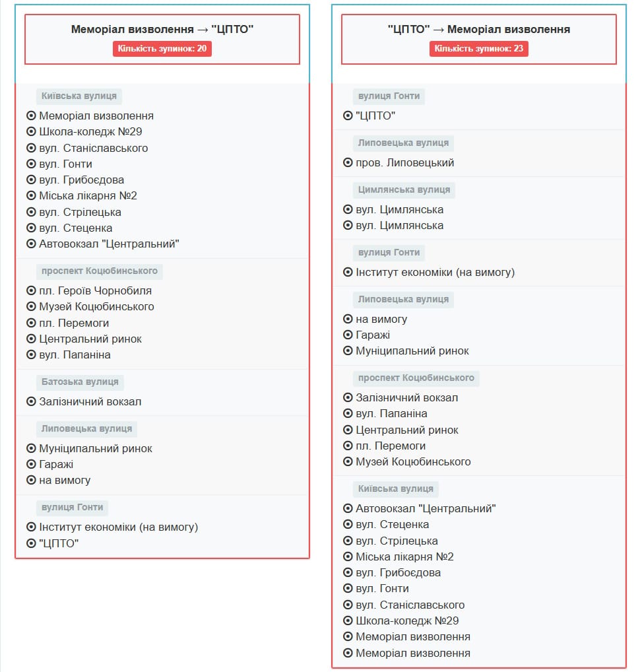The height and width of the screenshot is (672, 640).
Task: Click the "пл. Героїв Чорнобиля" stop name
Action: [95, 290]
